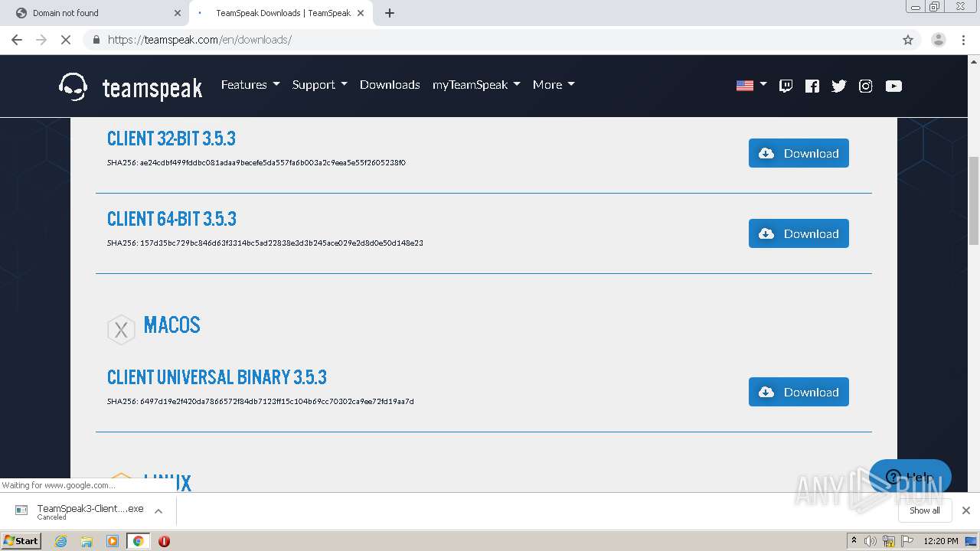Screen dimensions: 980x551
Task: Open Chrome profile avatar
Action: (938, 40)
